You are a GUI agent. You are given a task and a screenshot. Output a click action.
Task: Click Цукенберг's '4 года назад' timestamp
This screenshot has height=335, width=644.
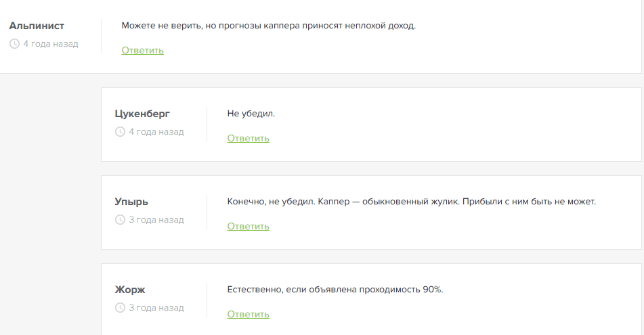click(x=156, y=132)
